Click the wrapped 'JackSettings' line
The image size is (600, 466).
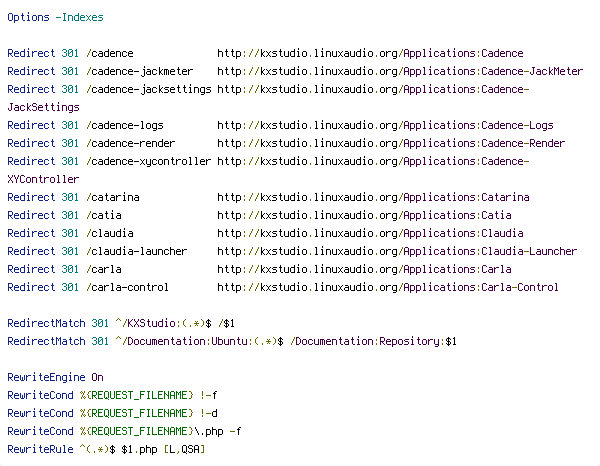coord(43,108)
